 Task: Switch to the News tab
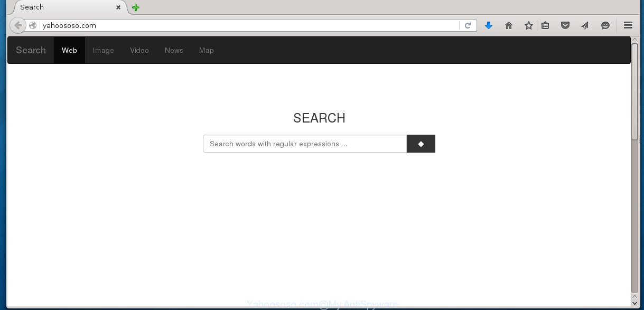pos(174,50)
